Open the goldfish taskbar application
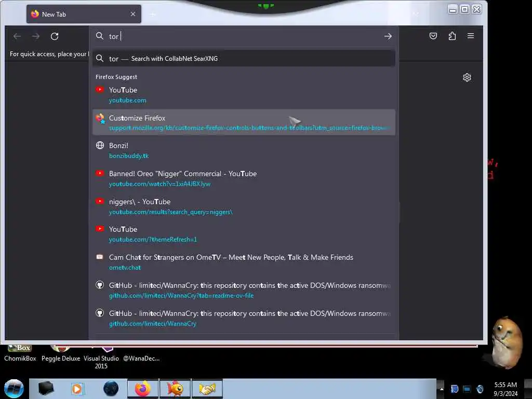This screenshot has height=399, width=532. [x=175, y=389]
